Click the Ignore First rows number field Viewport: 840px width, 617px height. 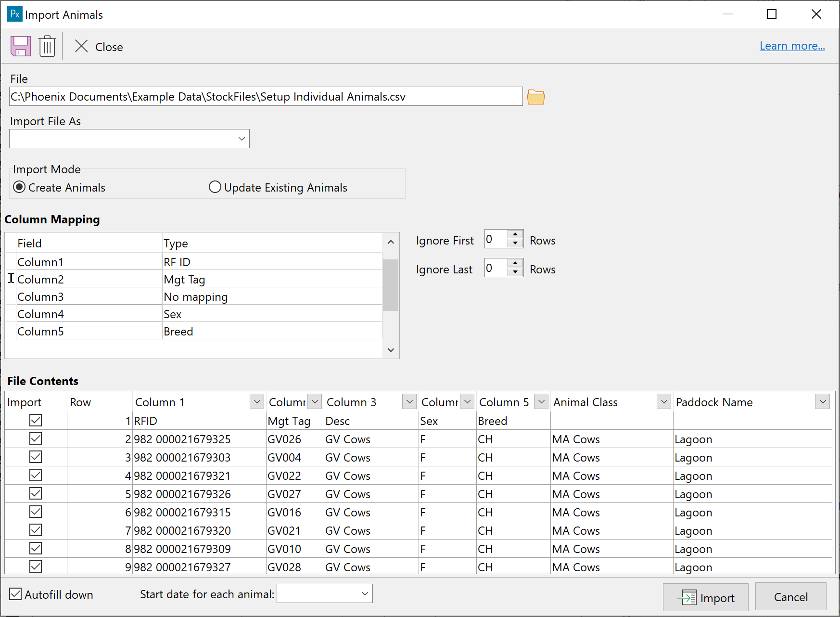[496, 239]
